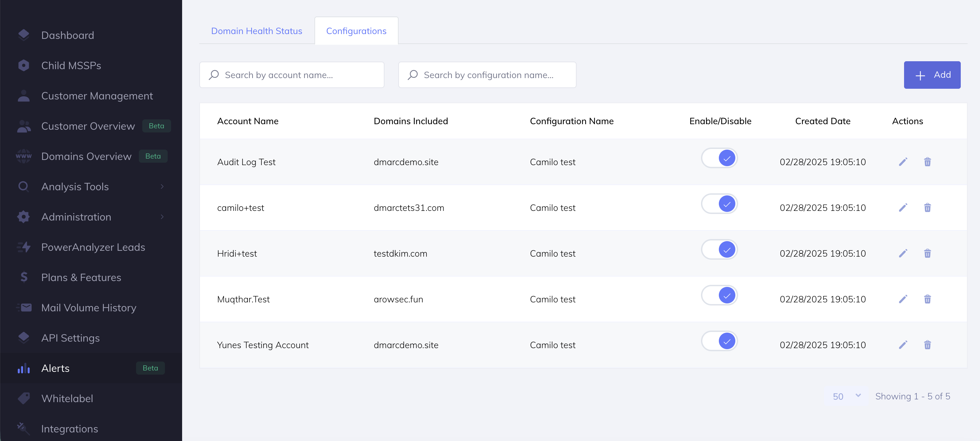Click the Add configuration button
This screenshot has height=441, width=980.
(x=932, y=75)
